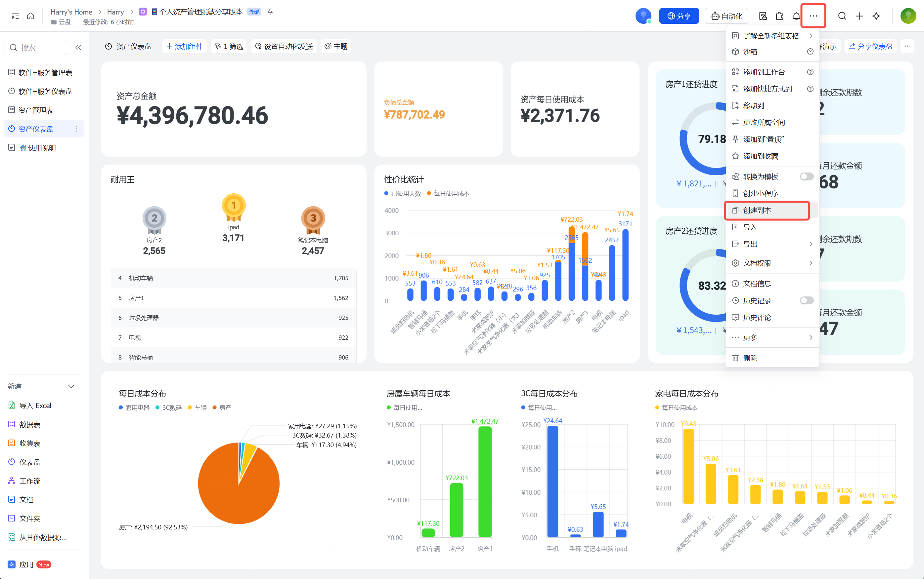
Task: Click the notification bell icon
Action: pyautogui.click(x=796, y=16)
